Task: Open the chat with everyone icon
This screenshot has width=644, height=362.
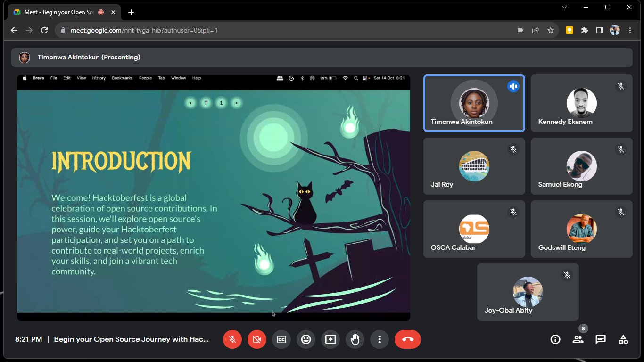Action: [x=600, y=339]
